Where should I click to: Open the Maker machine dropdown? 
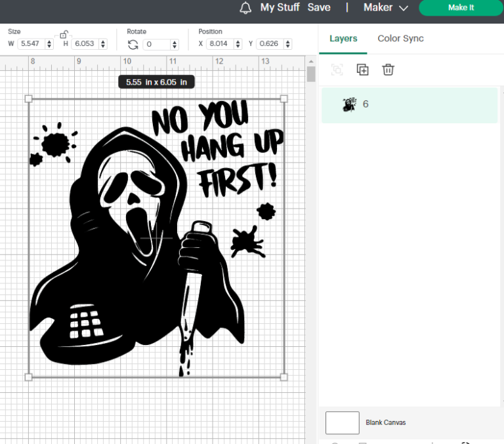[x=386, y=8]
